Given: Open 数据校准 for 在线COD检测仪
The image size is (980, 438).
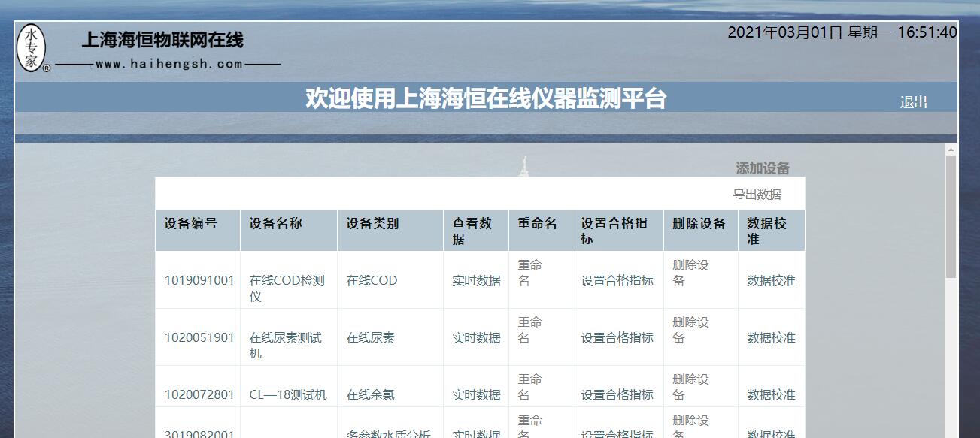Looking at the screenshot, I should [771, 281].
